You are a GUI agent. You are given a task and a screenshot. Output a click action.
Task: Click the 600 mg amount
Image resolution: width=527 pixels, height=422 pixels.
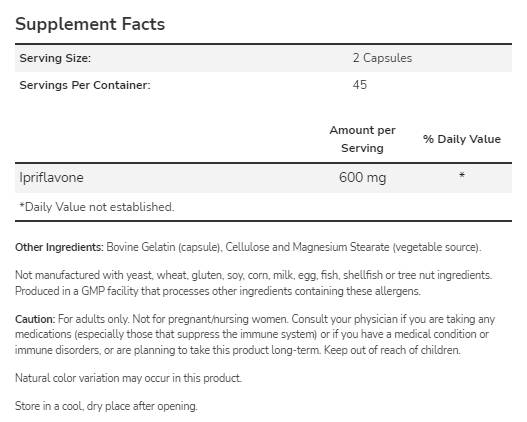[x=362, y=177]
